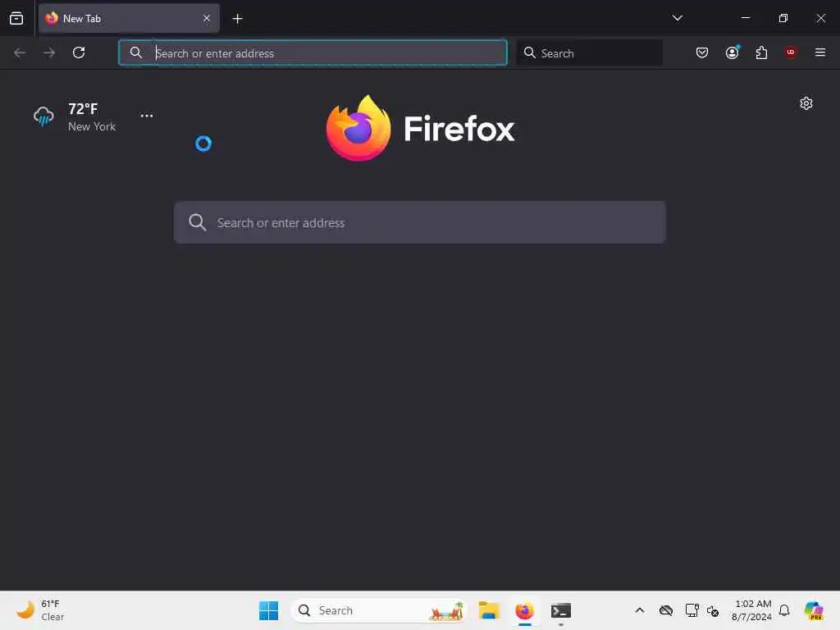
Task: Save to Pocket icon
Action: pos(702,52)
